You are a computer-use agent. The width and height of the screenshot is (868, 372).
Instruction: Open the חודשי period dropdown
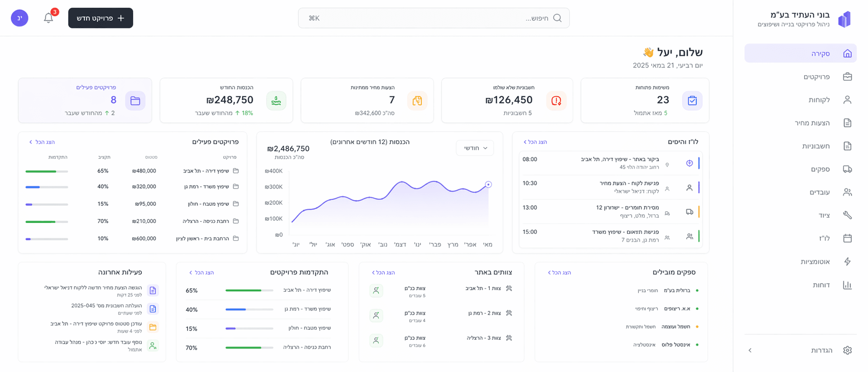[x=475, y=148]
